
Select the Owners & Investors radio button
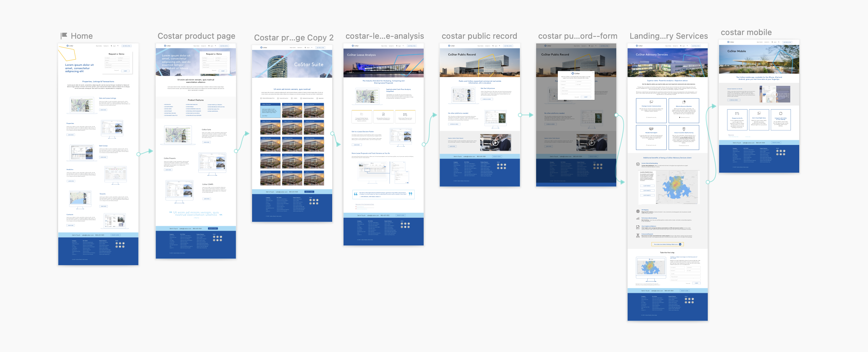278,98
